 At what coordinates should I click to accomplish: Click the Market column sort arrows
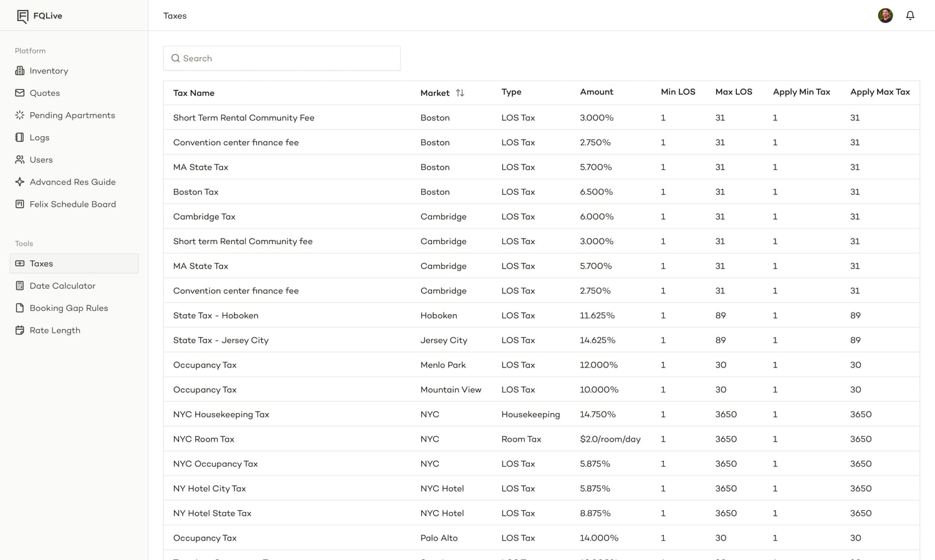point(460,93)
